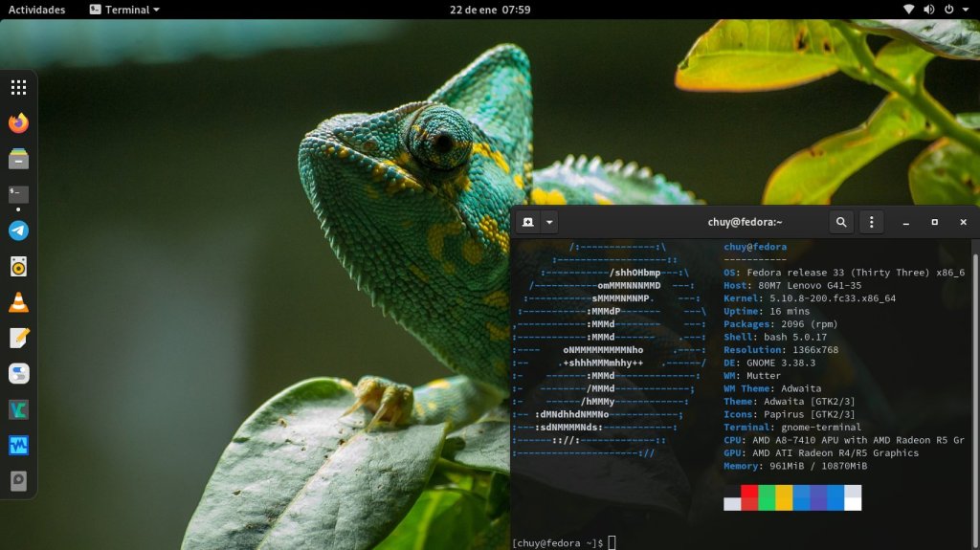Open the terminal three-dot menu
The width and height of the screenshot is (980, 550).
871,222
